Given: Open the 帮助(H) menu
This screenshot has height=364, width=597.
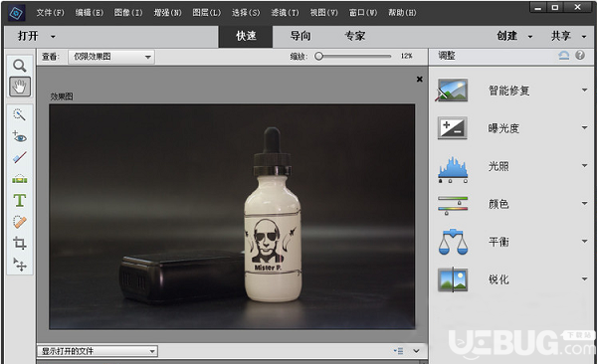Looking at the screenshot, I should (x=402, y=13).
